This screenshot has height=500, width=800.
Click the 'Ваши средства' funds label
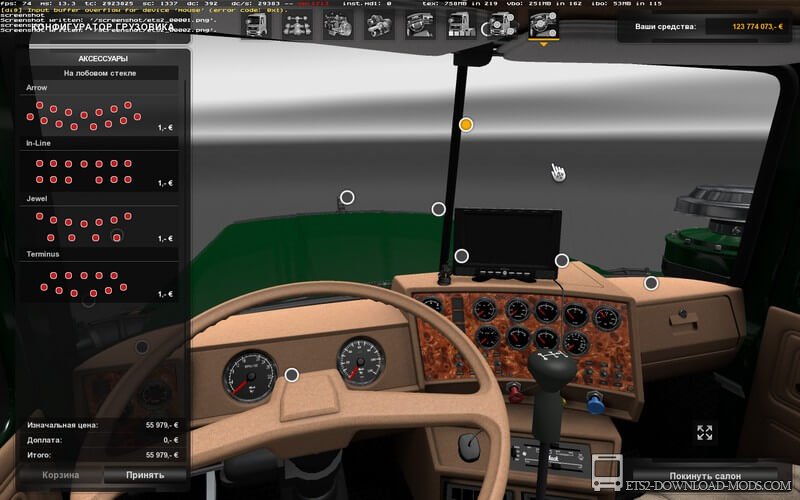tap(665, 26)
